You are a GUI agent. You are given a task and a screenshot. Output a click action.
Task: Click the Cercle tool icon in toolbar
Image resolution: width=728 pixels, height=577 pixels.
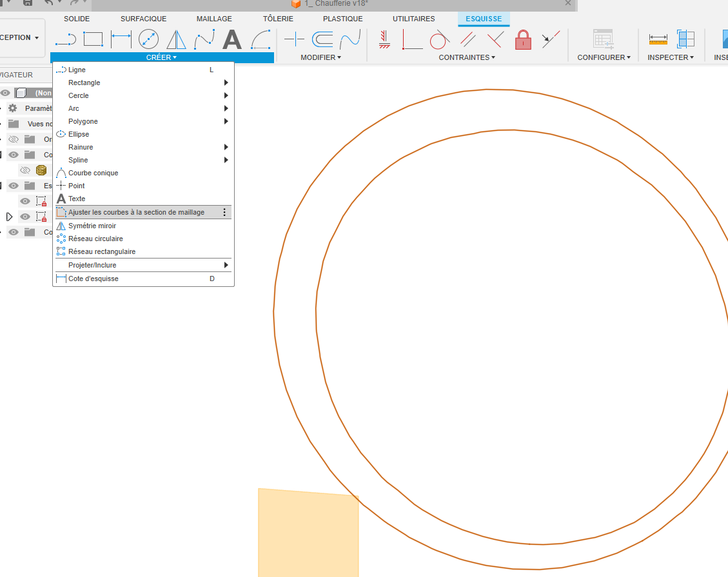click(148, 39)
